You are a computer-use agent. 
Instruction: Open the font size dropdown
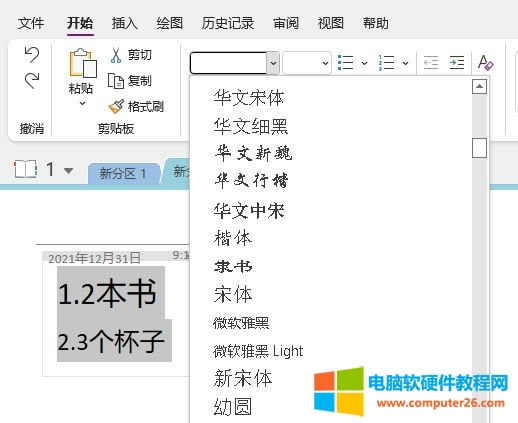325,63
